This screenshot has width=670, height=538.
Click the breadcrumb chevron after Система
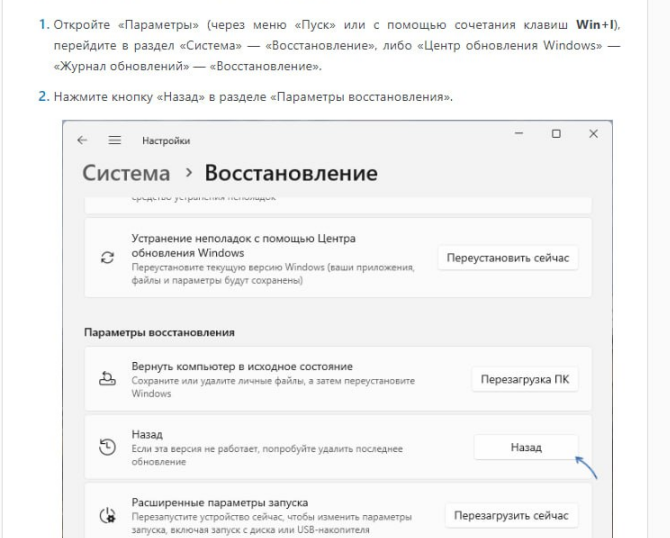187,174
